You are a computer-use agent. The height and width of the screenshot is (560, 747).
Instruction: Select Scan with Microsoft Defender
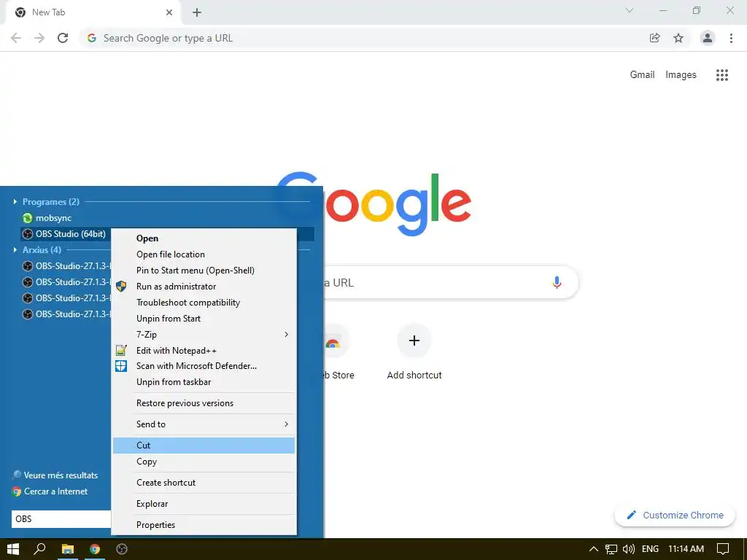coord(204,366)
